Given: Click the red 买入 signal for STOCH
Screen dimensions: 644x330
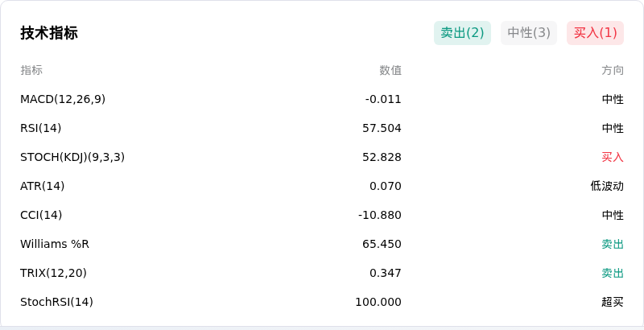Looking at the screenshot, I should (x=613, y=157).
